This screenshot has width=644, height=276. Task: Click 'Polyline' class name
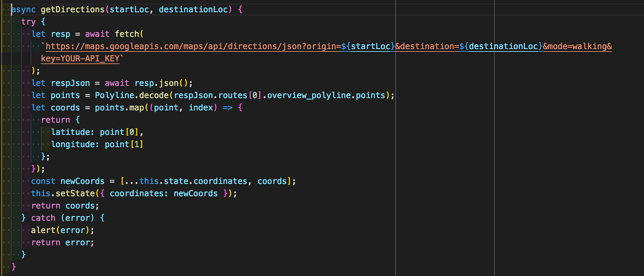(x=115, y=95)
